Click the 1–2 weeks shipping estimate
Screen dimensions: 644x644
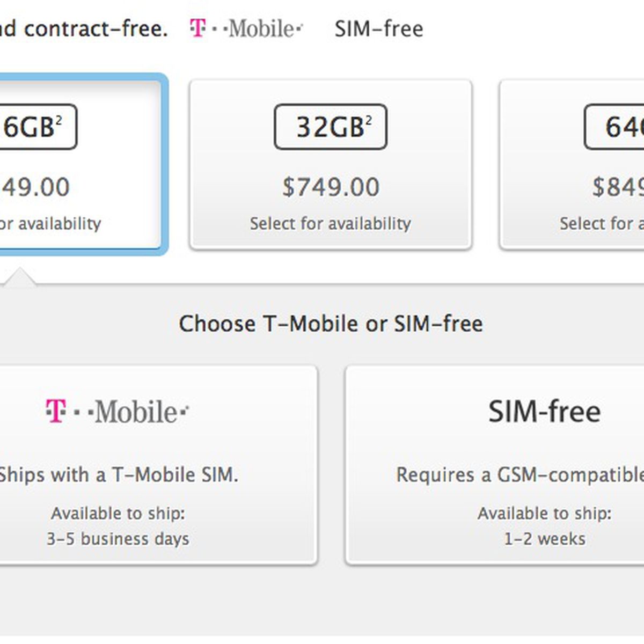click(x=545, y=539)
